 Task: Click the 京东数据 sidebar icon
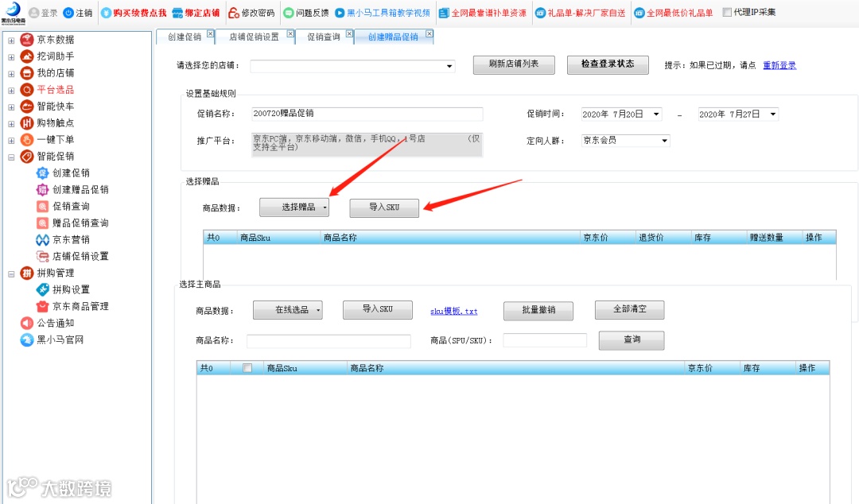pos(27,40)
